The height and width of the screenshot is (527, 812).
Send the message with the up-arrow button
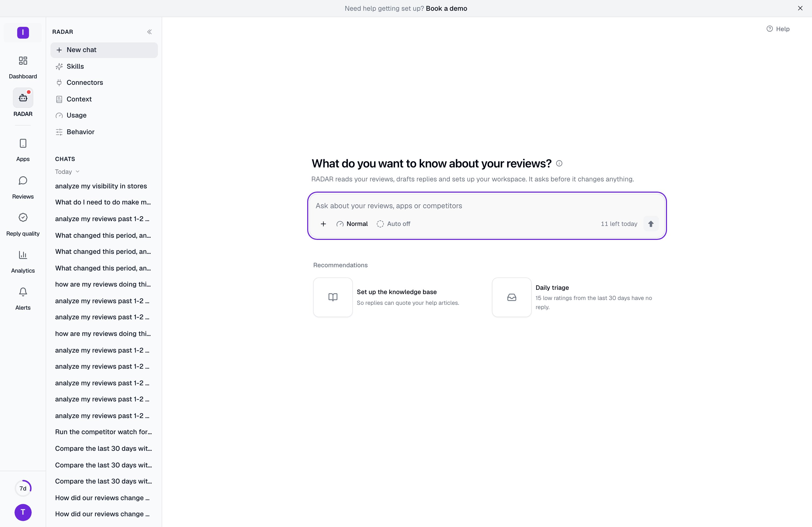click(x=651, y=224)
